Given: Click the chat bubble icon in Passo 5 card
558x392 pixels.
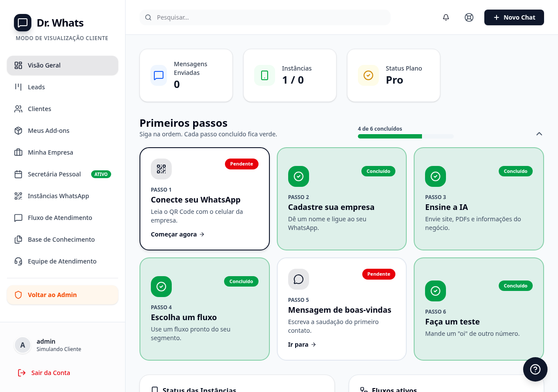Looking at the screenshot, I should coord(299,279).
